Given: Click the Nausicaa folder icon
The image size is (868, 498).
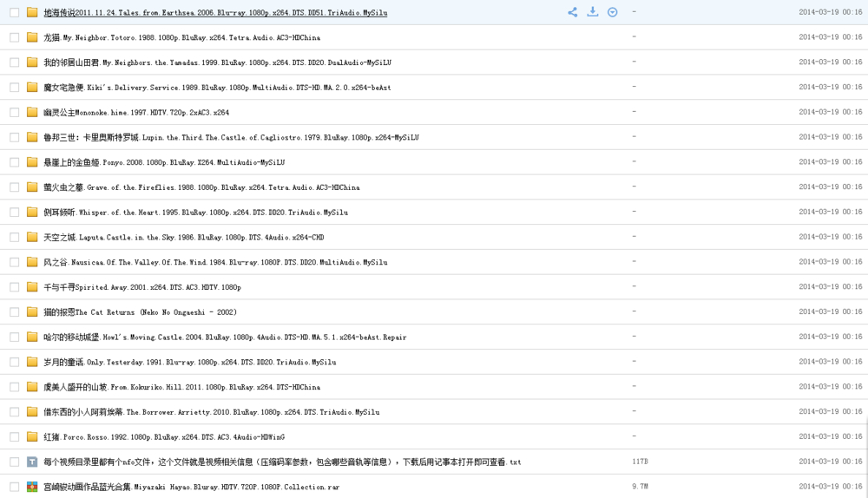Looking at the screenshot, I should pyautogui.click(x=32, y=262).
